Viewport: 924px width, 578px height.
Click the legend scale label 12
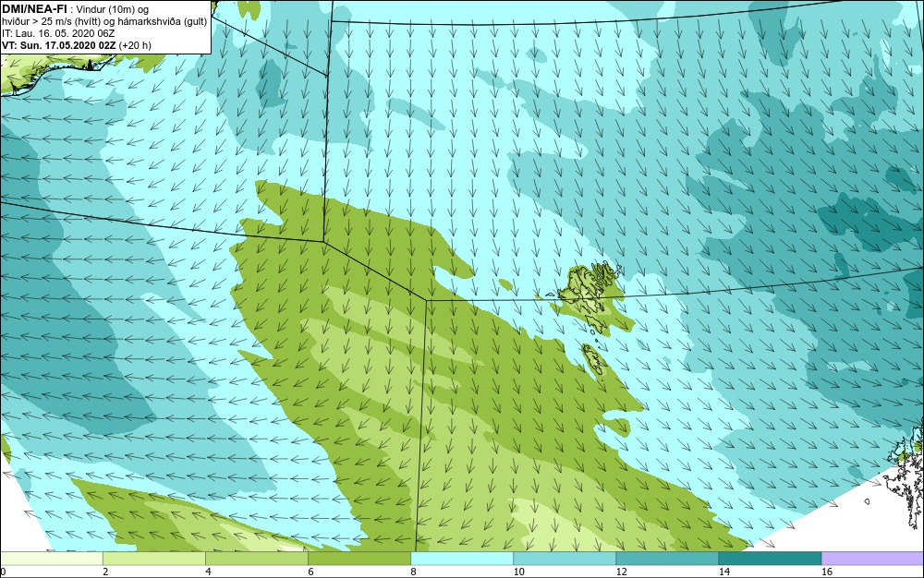[x=621, y=572]
